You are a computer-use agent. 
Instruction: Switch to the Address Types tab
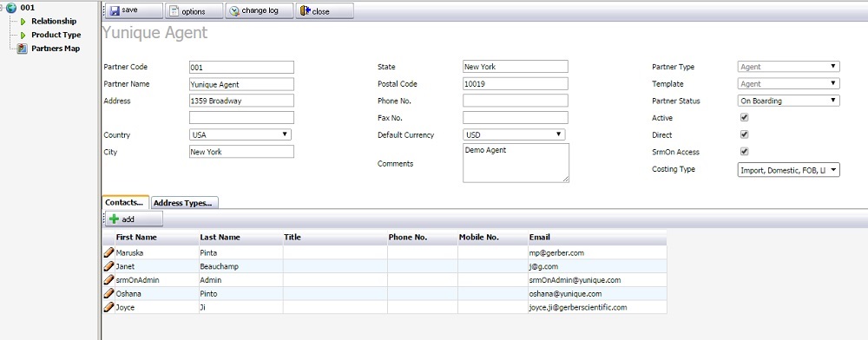(x=184, y=203)
